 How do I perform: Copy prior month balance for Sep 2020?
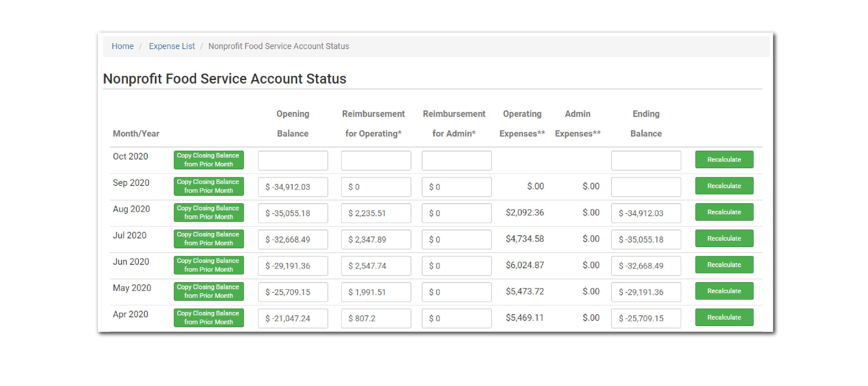[209, 186]
